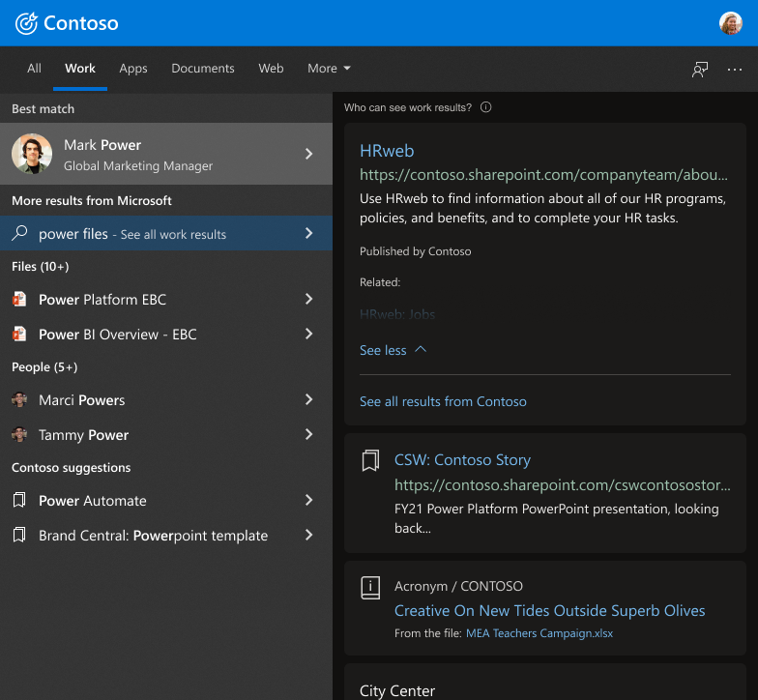
Task: Click the bookmark icon beside Brand Central
Action: (x=19, y=536)
